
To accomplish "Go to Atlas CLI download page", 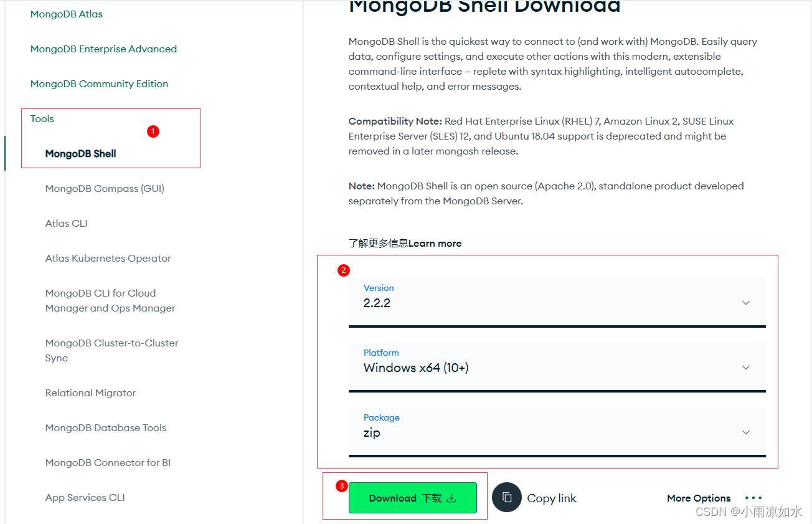I will click(x=67, y=223).
